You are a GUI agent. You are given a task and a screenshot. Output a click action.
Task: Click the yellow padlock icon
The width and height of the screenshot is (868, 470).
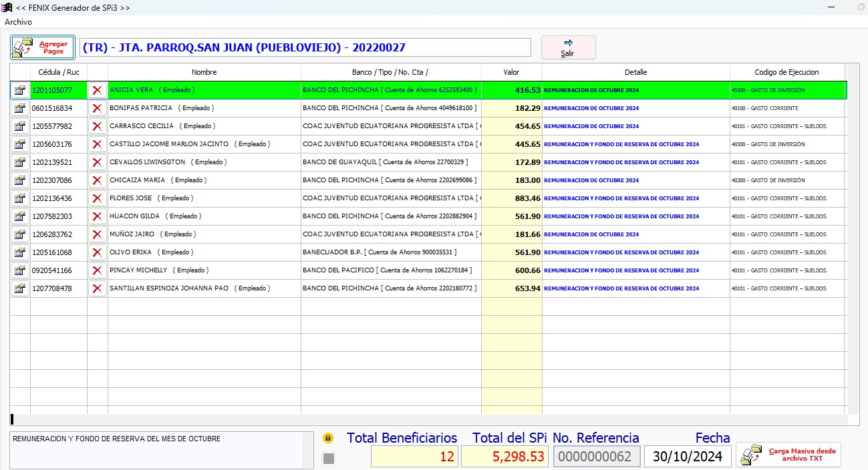pyautogui.click(x=328, y=439)
